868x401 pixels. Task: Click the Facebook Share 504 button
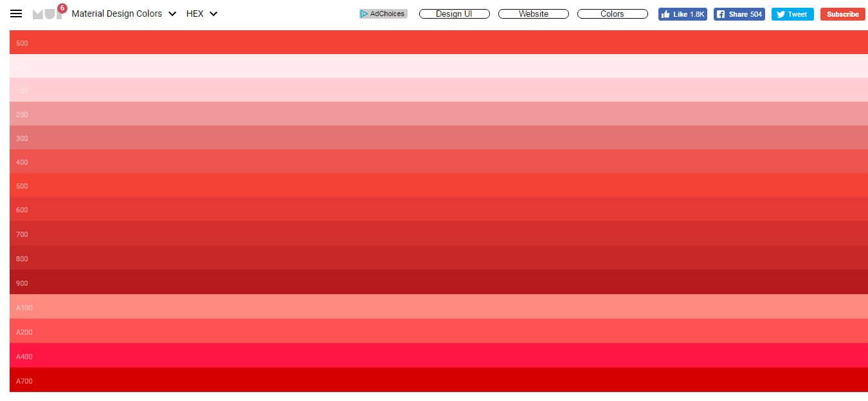click(739, 14)
